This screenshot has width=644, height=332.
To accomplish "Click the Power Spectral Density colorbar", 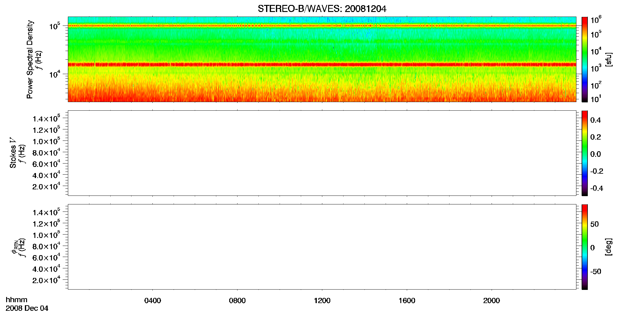I will (x=585, y=59).
